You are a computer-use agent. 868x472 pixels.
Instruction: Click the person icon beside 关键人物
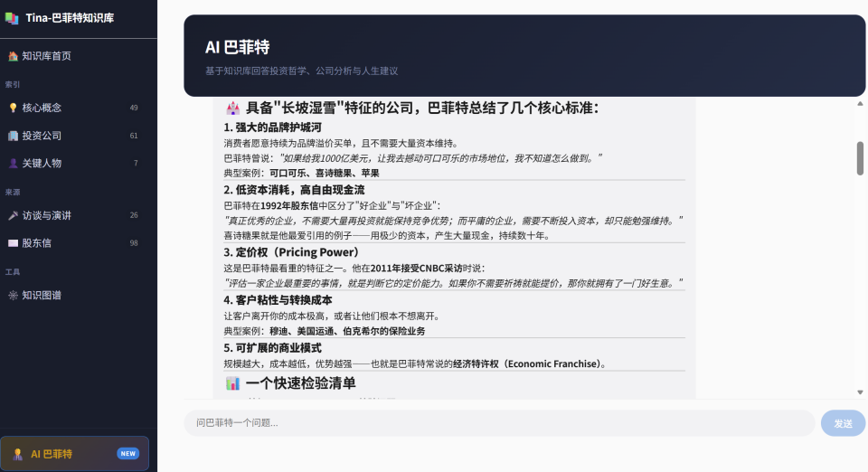click(x=13, y=164)
